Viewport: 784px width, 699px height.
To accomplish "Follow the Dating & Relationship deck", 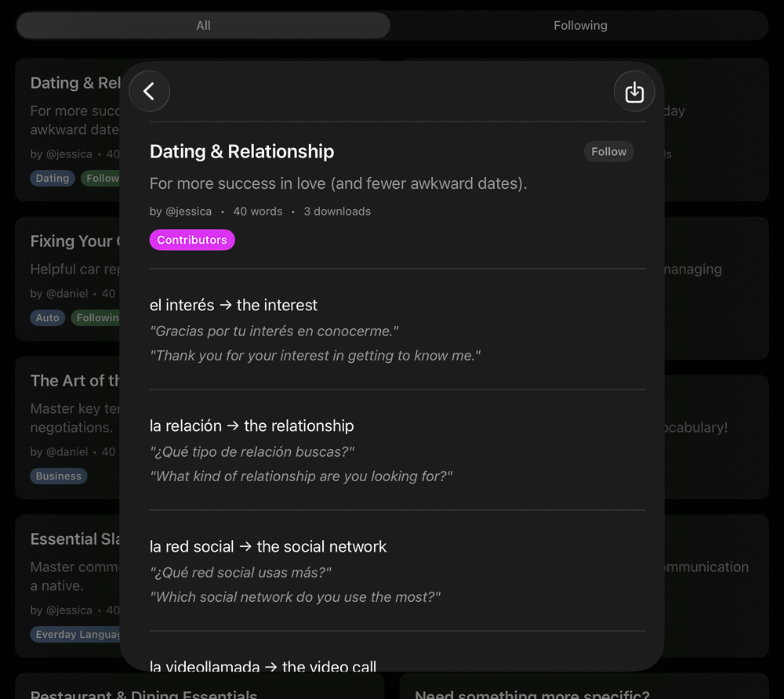I will (609, 151).
